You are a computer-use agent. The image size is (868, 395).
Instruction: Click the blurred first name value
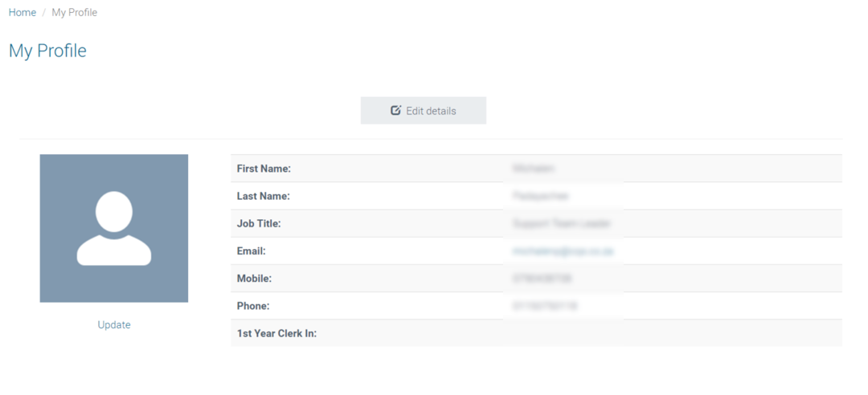pos(534,168)
